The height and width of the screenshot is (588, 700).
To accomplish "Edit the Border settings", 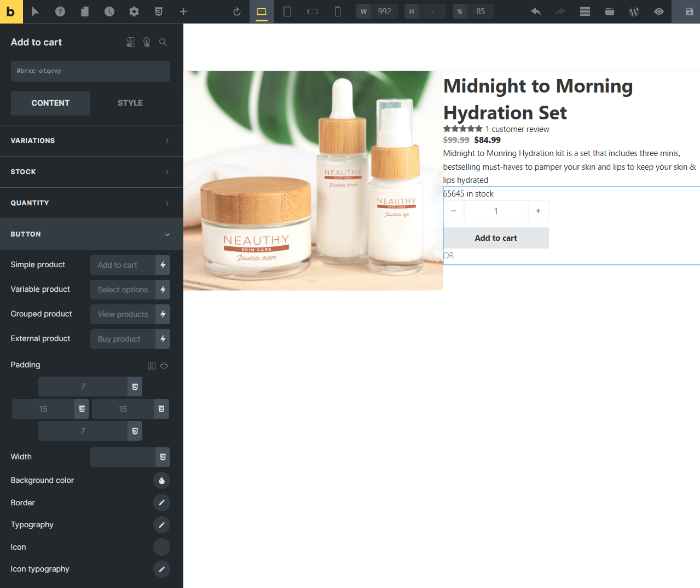I will [161, 503].
